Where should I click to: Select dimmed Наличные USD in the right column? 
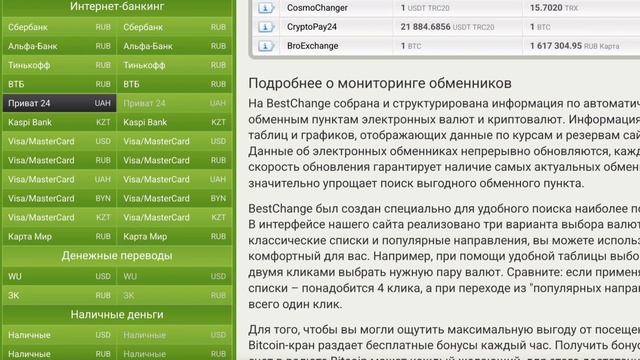coord(174,335)
